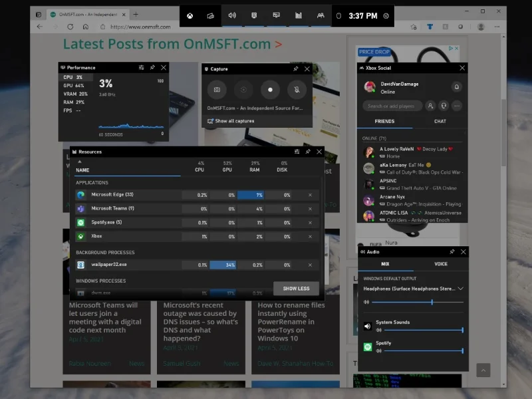
Task: Start recording with the record button
Action: 270,89
